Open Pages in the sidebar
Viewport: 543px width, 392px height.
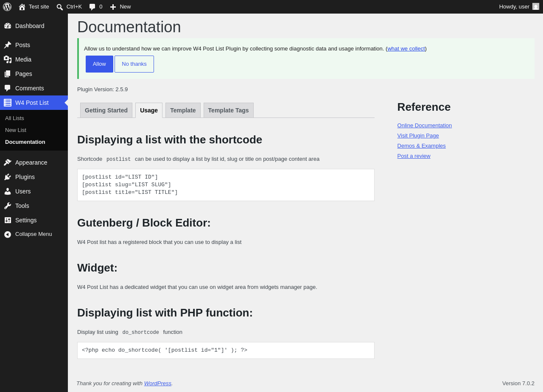coord(34,74)
